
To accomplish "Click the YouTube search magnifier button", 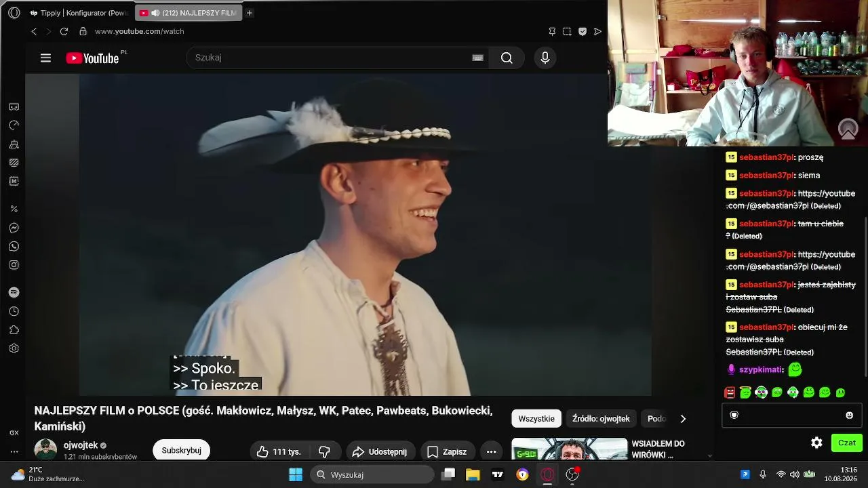I will tap(507, 58).
